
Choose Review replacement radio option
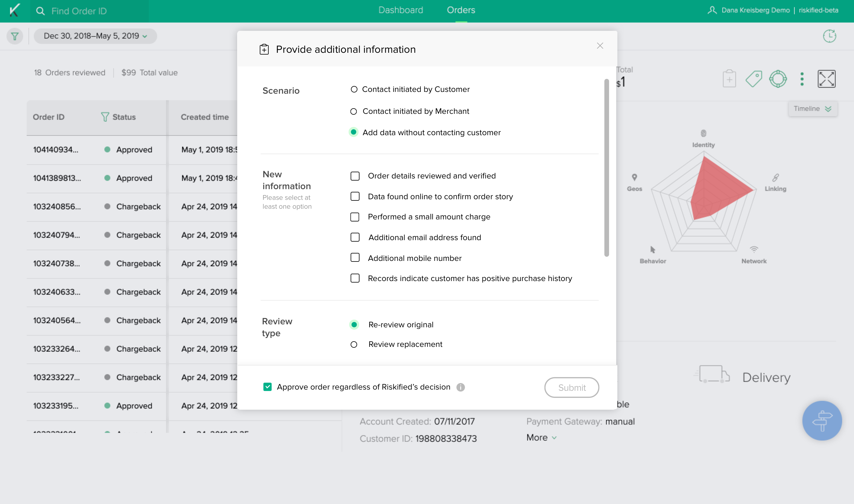(354, 344)
